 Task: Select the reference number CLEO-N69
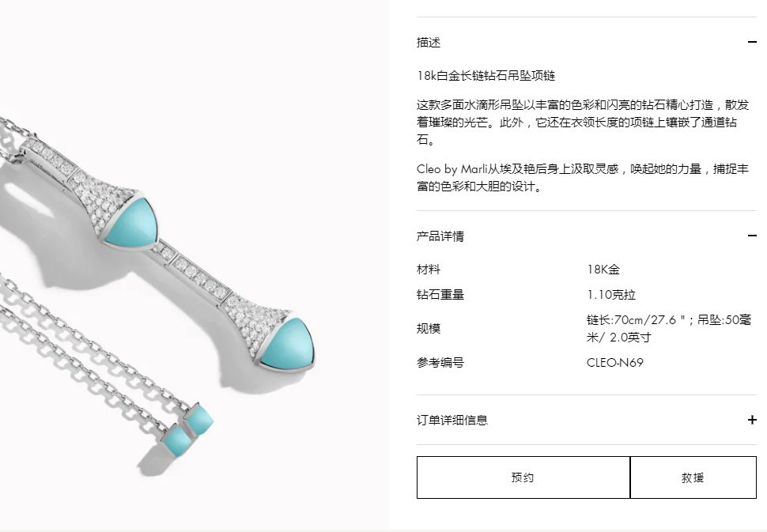pyautogui.click(x=615, y=363)
